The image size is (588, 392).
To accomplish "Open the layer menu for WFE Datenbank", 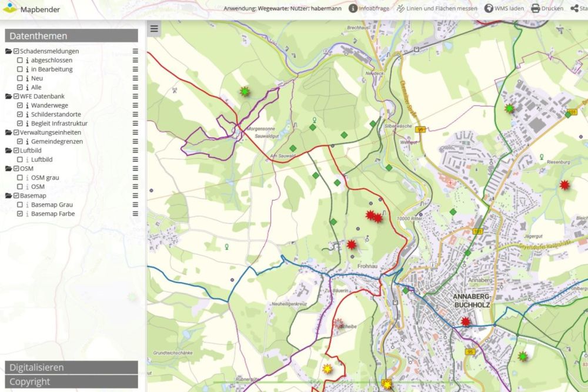I will 135,96.
